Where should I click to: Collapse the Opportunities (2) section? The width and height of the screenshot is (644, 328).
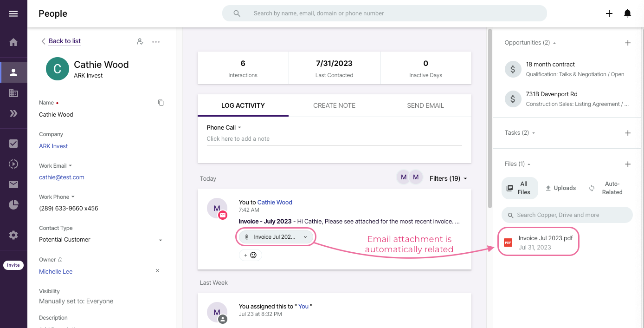coord(530,42)
